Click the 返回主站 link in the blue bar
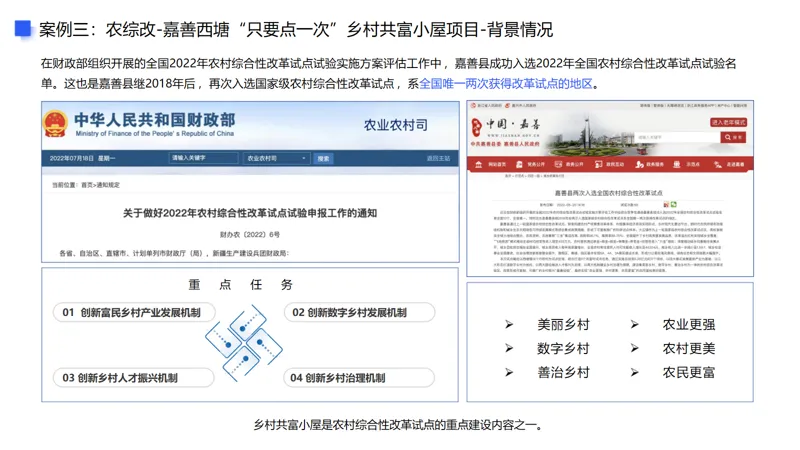Screen dimensions: 800x450 tap(438, 158)
